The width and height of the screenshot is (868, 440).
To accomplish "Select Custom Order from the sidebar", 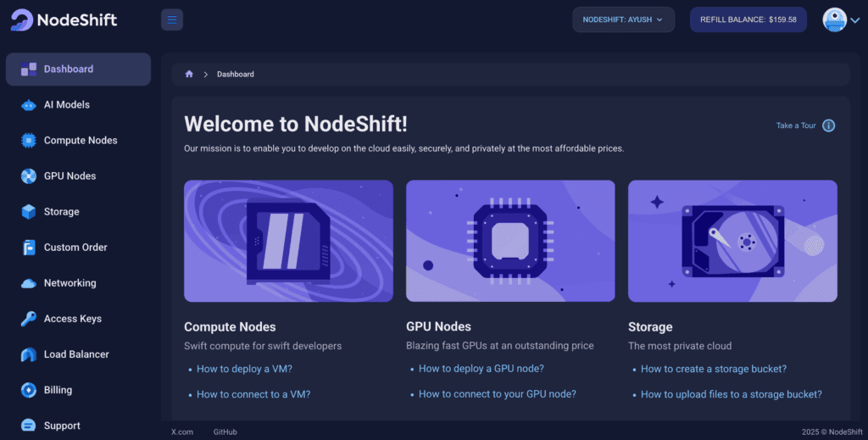I will click(75, 248).
